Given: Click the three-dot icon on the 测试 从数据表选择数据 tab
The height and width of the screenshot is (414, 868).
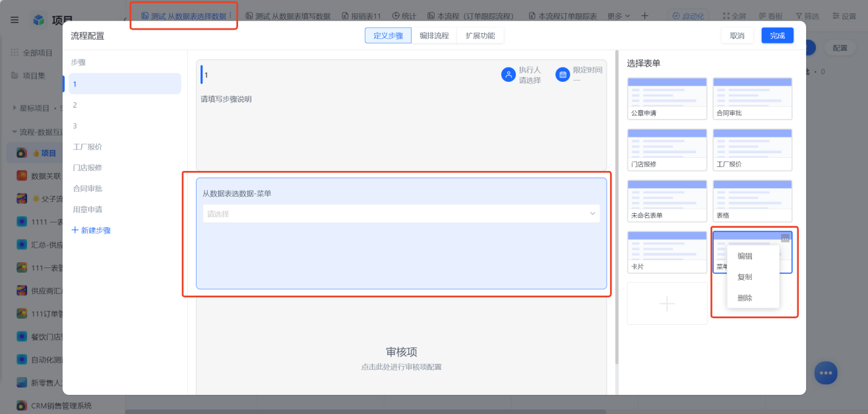Looking at the screenshot, I should point(230,16).
